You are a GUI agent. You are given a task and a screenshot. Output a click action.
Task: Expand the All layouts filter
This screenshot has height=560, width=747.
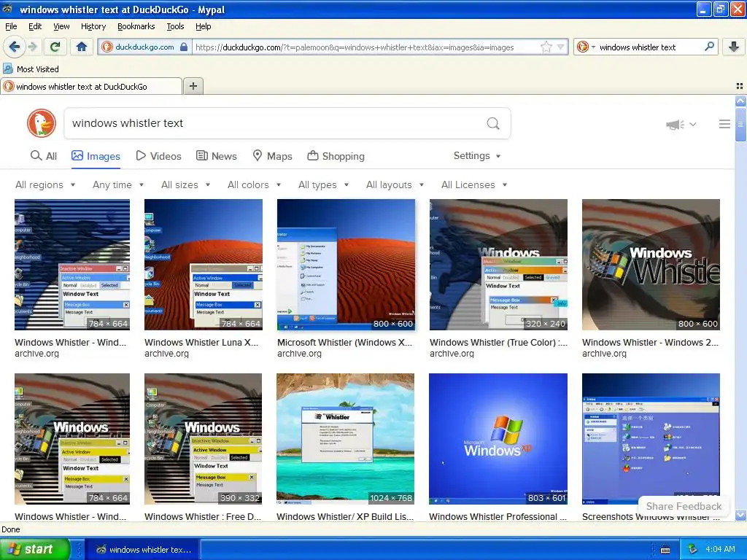[x=395, y=184]
